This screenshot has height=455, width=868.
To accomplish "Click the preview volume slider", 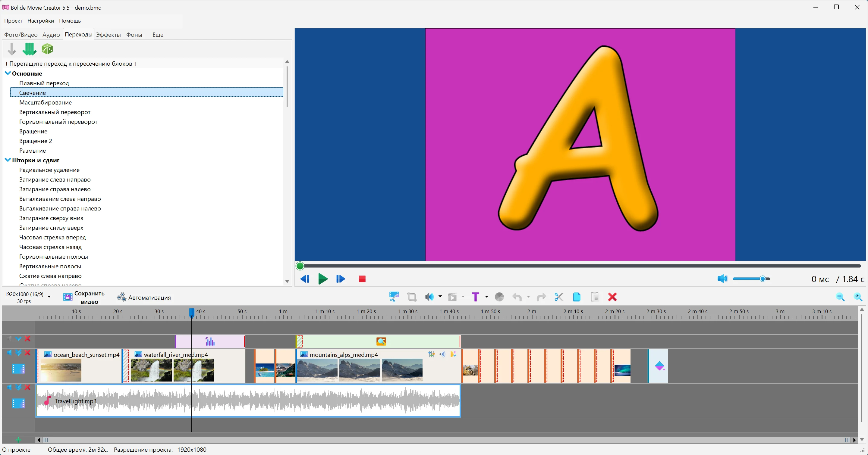I will (751, 279).
